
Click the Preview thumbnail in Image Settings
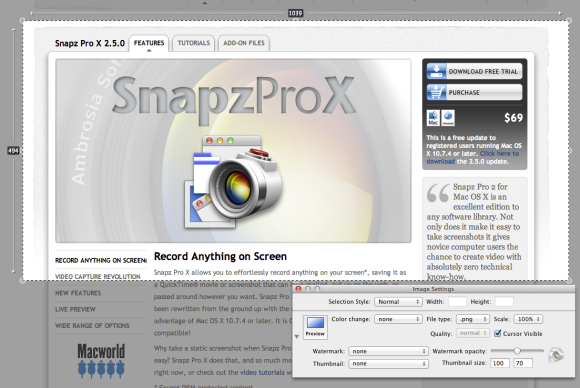coord(315,327)
